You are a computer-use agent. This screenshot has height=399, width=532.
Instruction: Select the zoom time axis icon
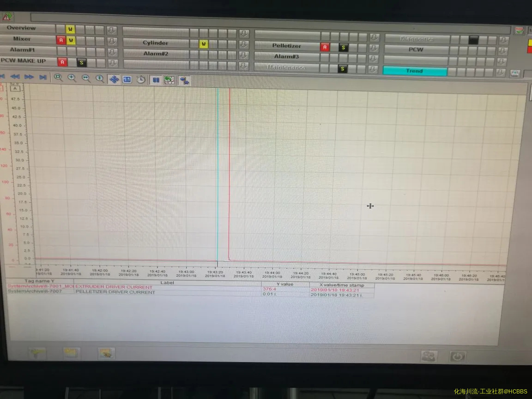[x=86, y=79]
